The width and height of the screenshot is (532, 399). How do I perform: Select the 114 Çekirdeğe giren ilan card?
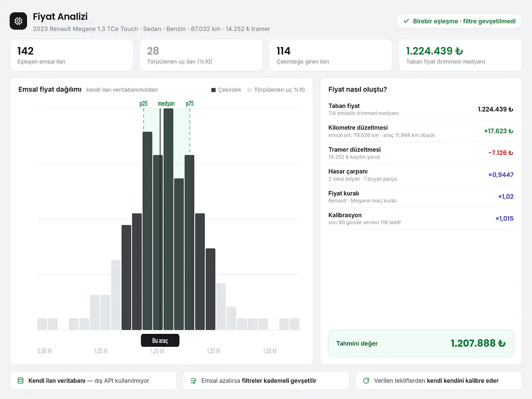(331, 55)
